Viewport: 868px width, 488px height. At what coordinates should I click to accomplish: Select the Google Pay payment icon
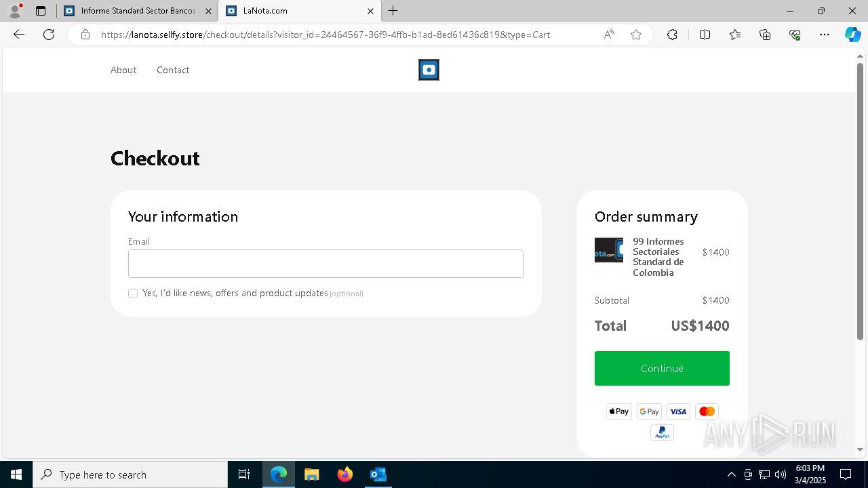pyautogui.click(x=649, y=411)
